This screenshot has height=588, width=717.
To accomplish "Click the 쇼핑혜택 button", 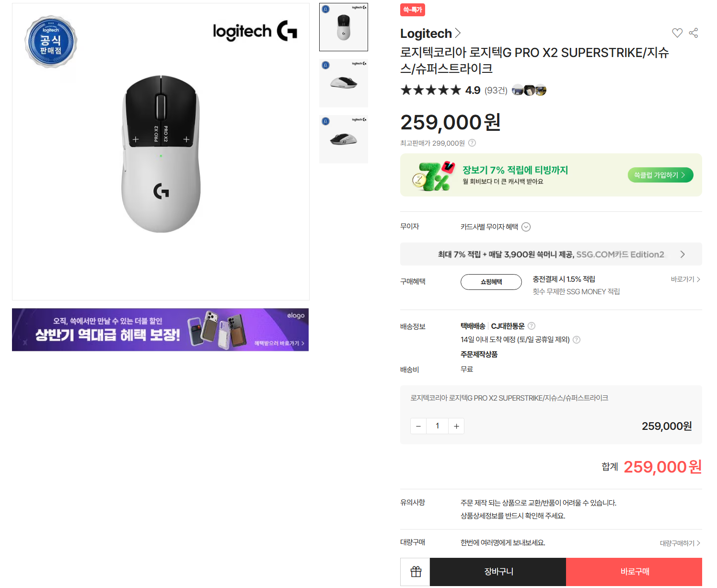I will [x=491, y=282].
